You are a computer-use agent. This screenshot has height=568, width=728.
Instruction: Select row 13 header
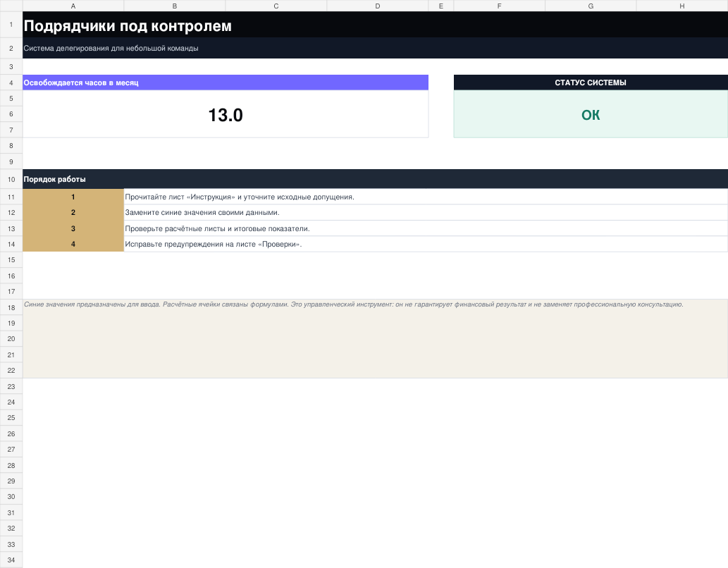click(11, 228)
